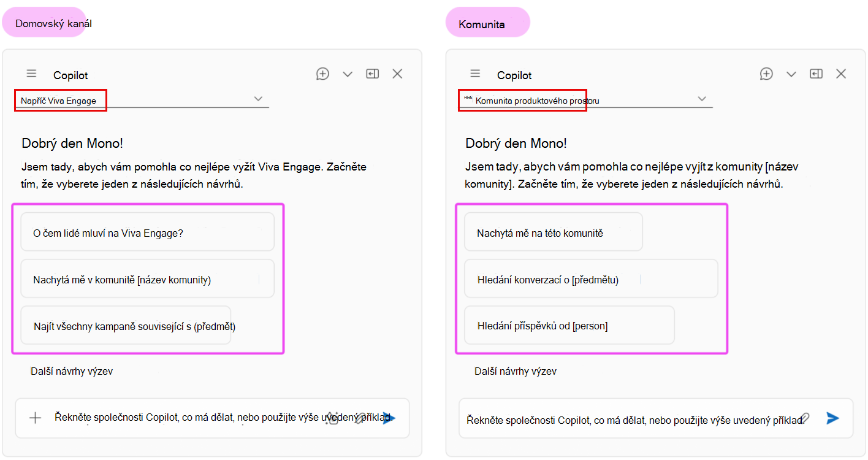Open Další návrhy výzev in Domovský kanál panel
868x460 pixels.
pos(72,371)
